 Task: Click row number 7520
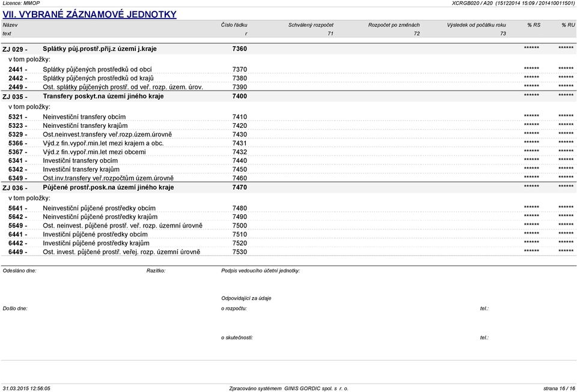[240, 243]
